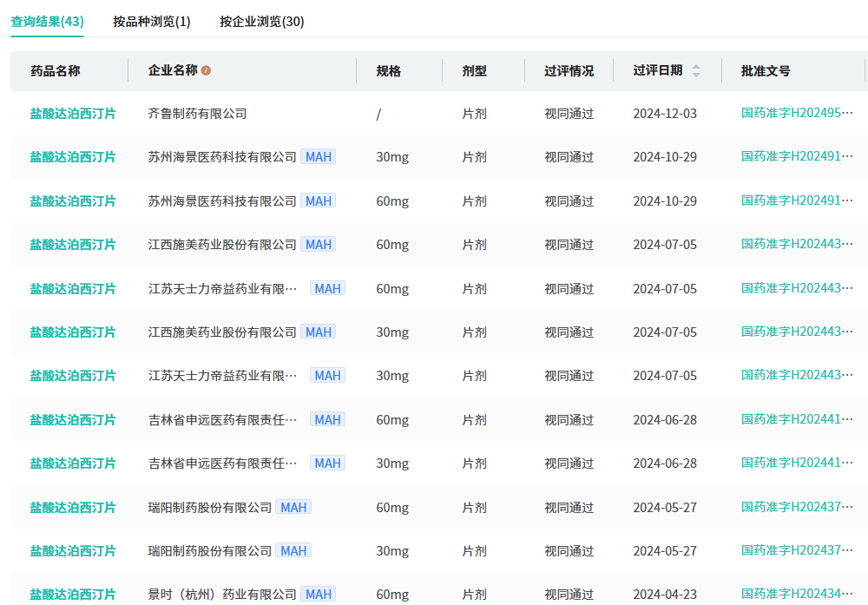Open approval number 国药准字H202434… for 景时药业

797,594
